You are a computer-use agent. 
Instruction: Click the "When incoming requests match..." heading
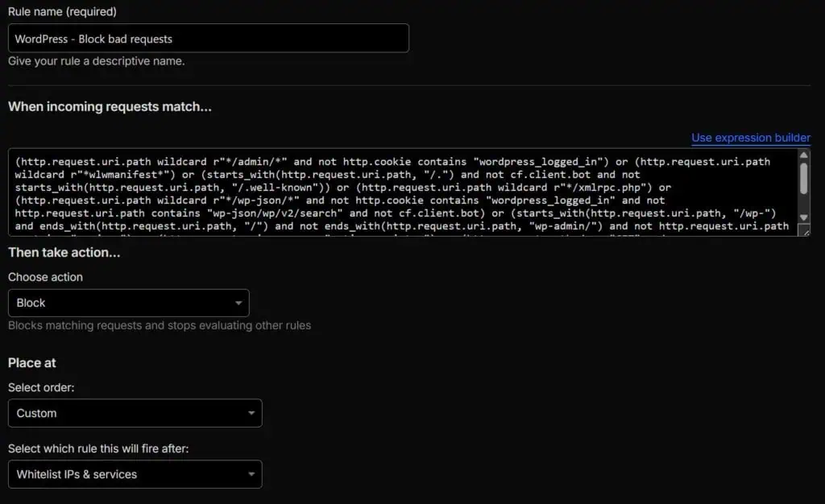point(110,106)
